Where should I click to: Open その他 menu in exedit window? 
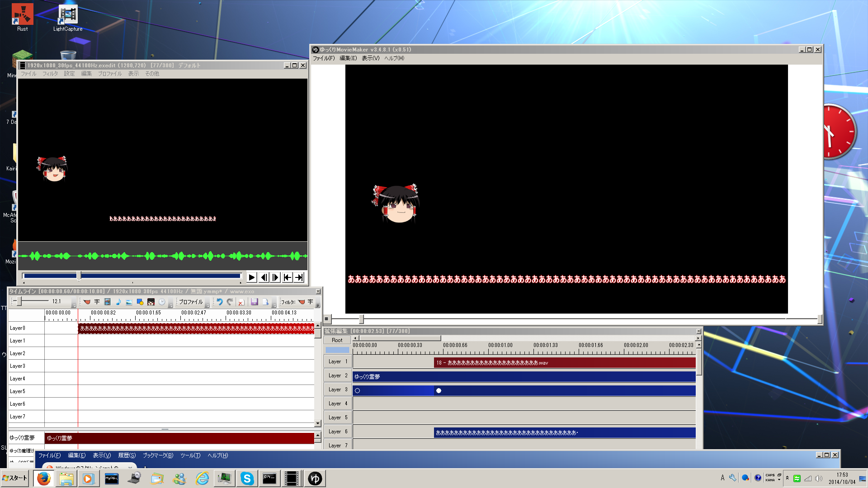pyautogui.click(x=152, y=74)
